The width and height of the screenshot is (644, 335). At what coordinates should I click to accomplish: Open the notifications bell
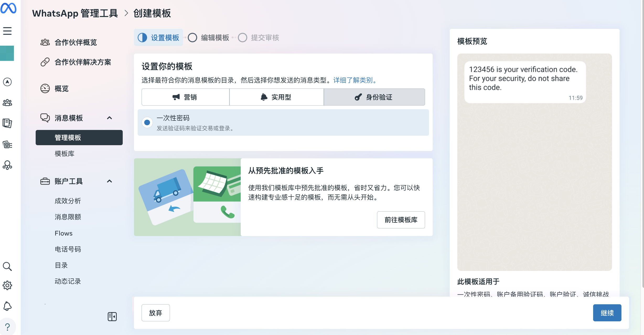pos(7,306)
